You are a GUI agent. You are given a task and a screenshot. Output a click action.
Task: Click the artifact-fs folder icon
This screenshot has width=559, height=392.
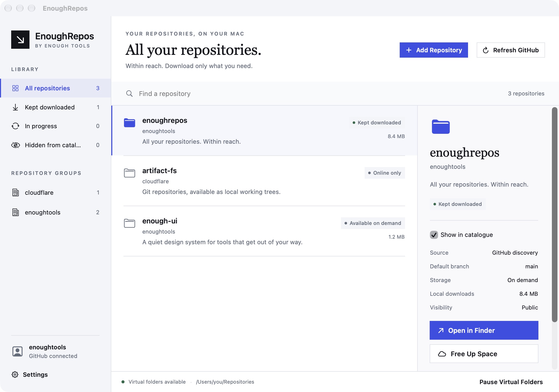click(x=130, y=173)
